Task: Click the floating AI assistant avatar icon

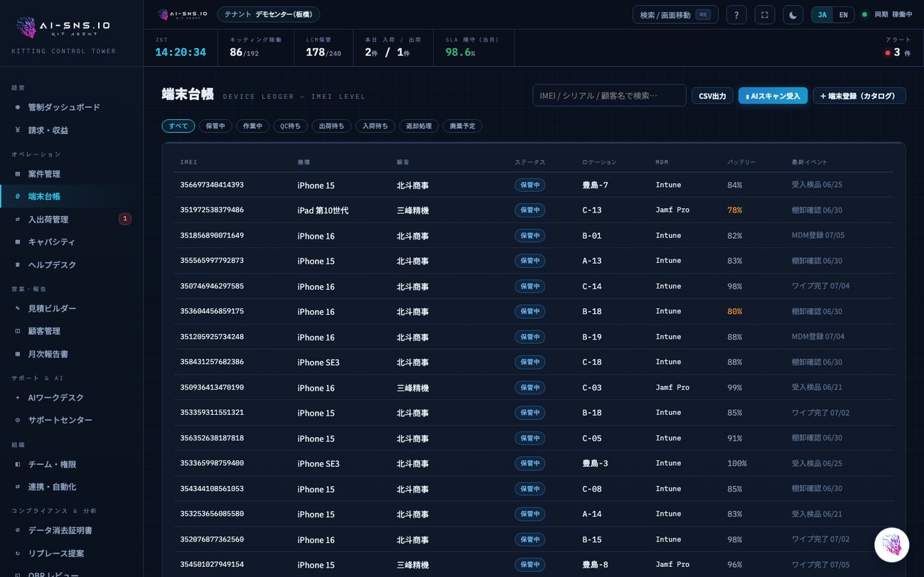Action: 891,545
